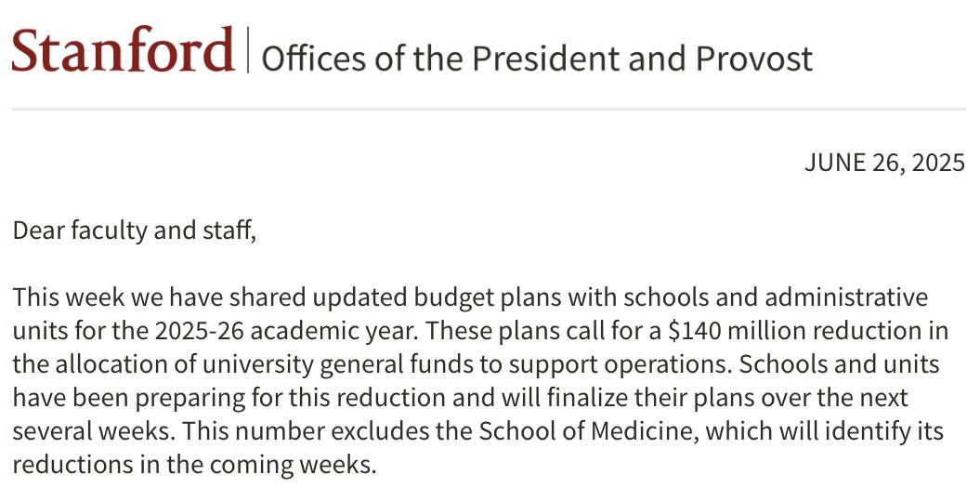Click the "Dear faculty and staff" greeting
Viewport: 980px width, 488px height.
pos(134,230)
